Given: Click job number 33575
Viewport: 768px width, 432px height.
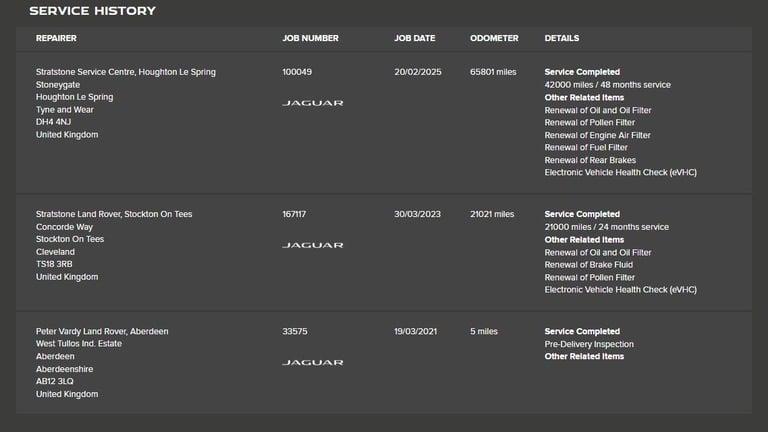Looking at the screenshot, I should click(294, 331).
